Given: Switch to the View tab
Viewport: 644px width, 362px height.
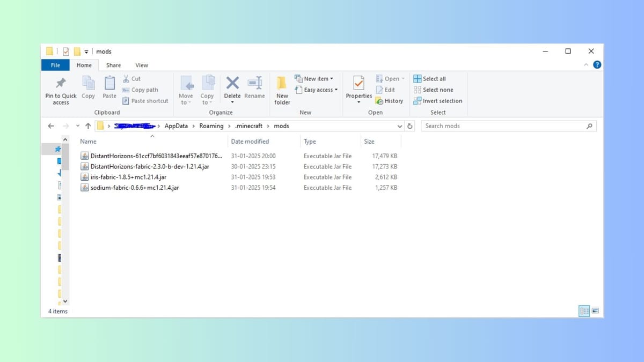Looking at the screenshot, I should pyautogui.click(x=141, y=65).
